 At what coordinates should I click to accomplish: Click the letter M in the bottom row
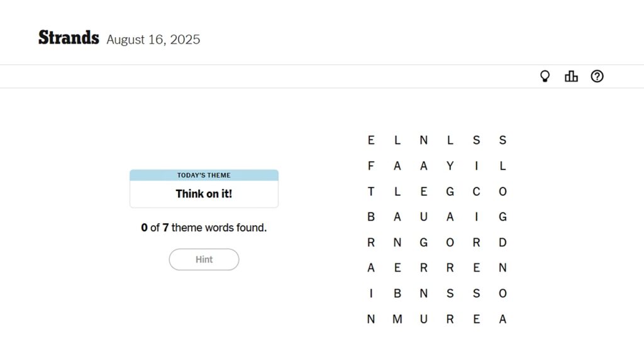(x=397, y=319)
